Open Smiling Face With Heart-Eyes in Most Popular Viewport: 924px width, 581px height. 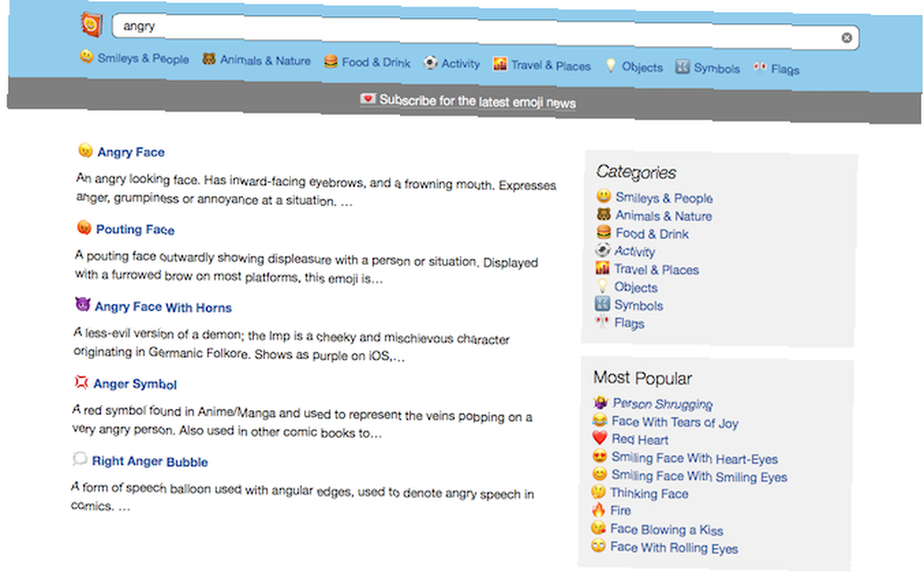click(695, 458)
